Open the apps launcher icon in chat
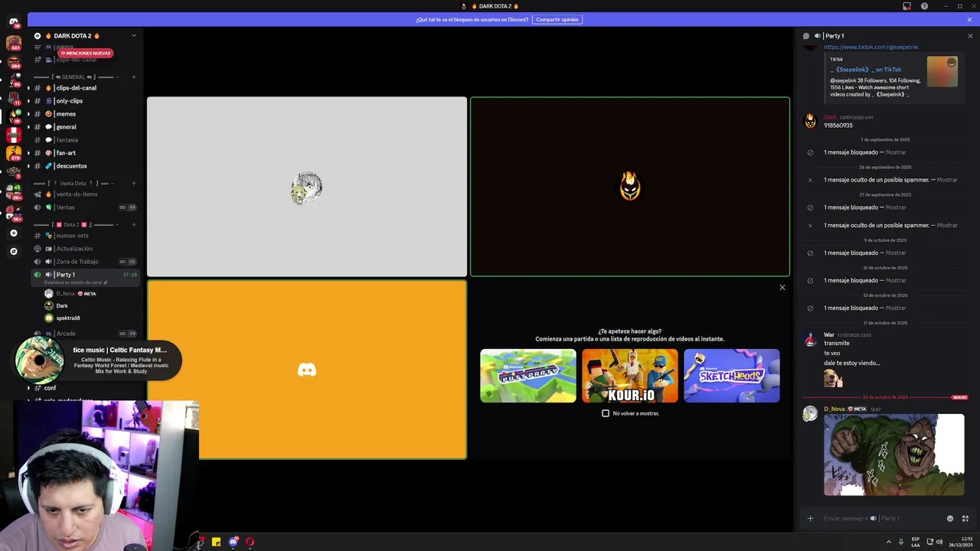 click(965, 518)
